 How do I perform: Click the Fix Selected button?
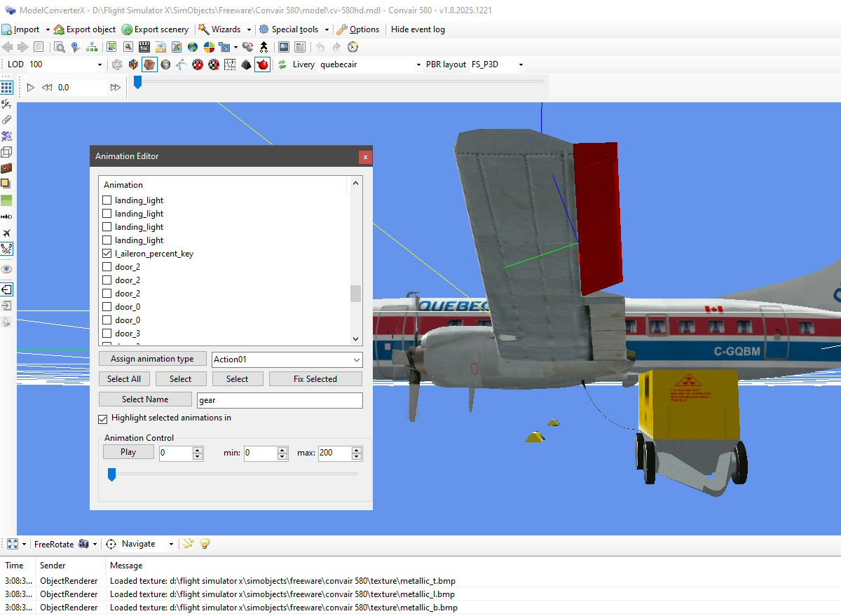point(315,379)
